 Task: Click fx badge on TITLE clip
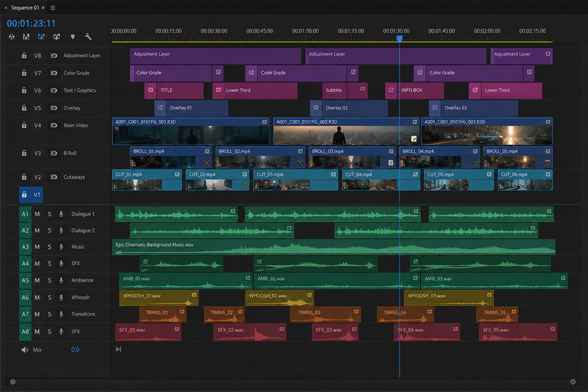pos(151,90)
